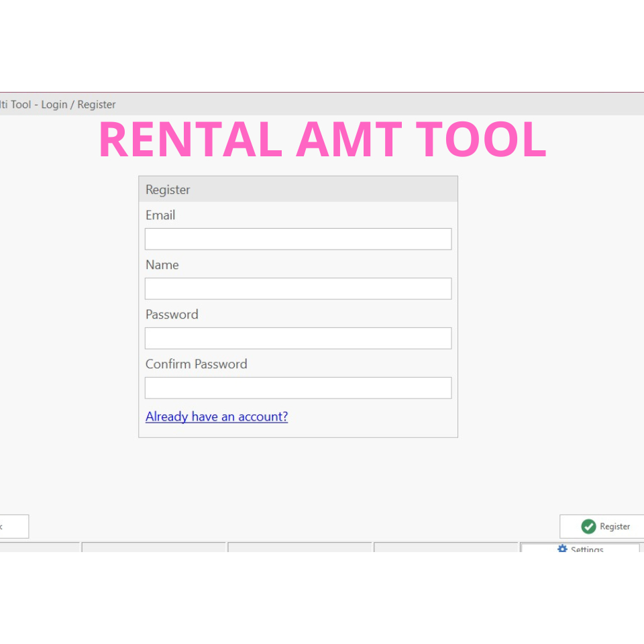The width and height of the screenshot is (644, 644).
Task: Click the Email input field
Action: [x=298, y=239]
